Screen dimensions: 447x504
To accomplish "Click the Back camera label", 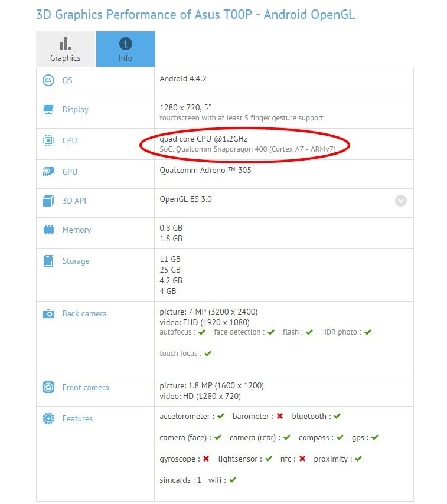I will tap(84, 313).
